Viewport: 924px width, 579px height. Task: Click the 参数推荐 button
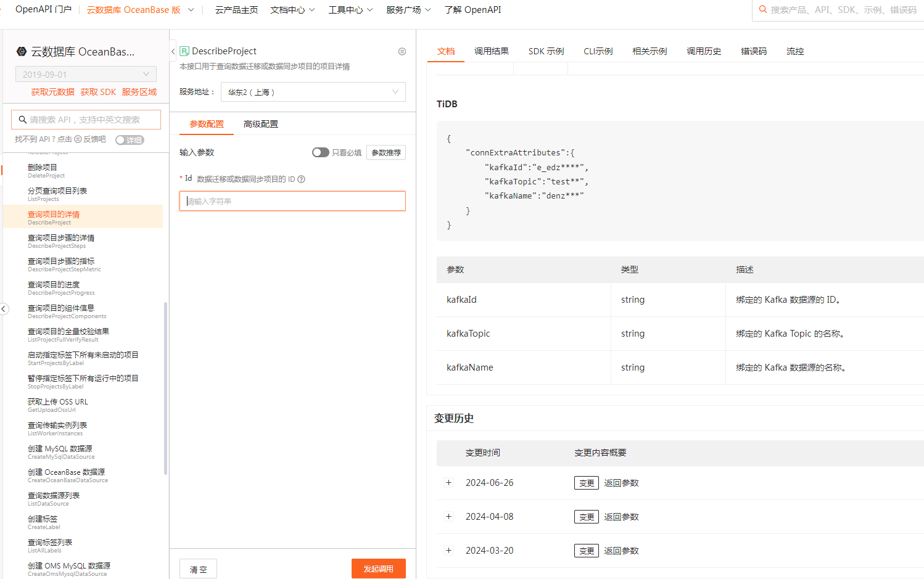(386, 152)
